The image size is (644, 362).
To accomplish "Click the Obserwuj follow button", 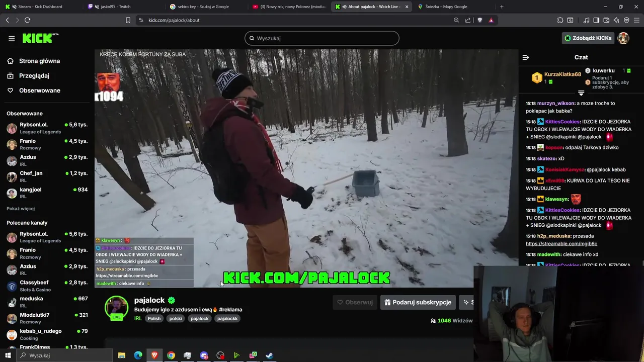I will point(355,302).
